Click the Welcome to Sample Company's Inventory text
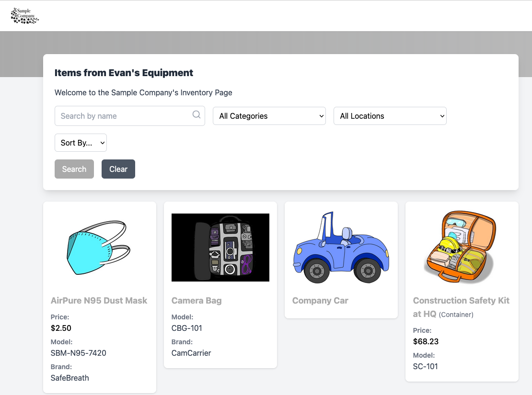532x395 pixels. click(x=143, y=92)
